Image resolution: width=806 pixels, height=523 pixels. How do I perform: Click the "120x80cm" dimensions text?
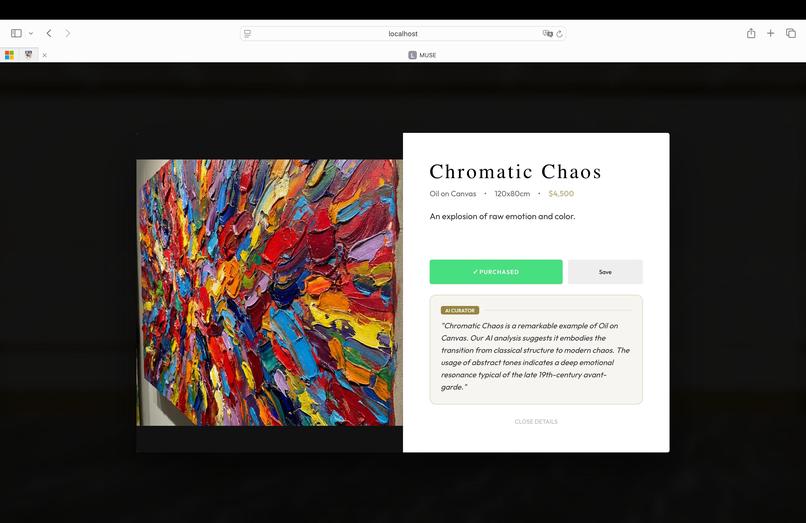click(x=512, y=193)
